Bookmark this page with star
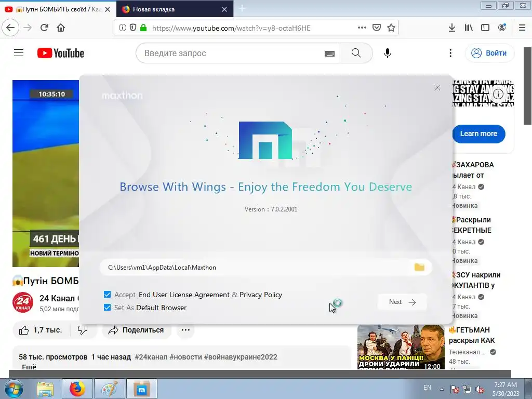Image resolution: width=532 pixels, height=399 pixels. click(391, 28)
